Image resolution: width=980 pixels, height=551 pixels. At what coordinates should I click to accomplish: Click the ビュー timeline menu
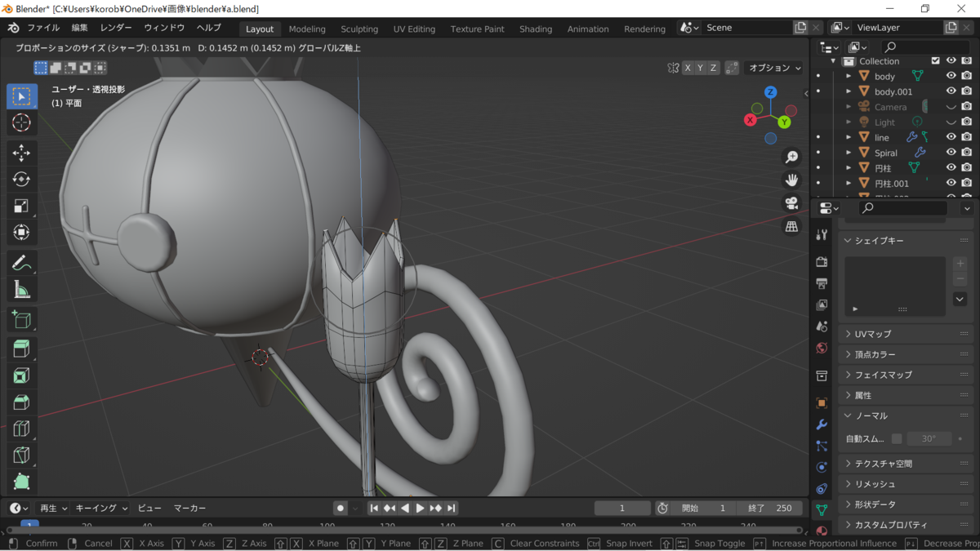[x=149, y=508]
